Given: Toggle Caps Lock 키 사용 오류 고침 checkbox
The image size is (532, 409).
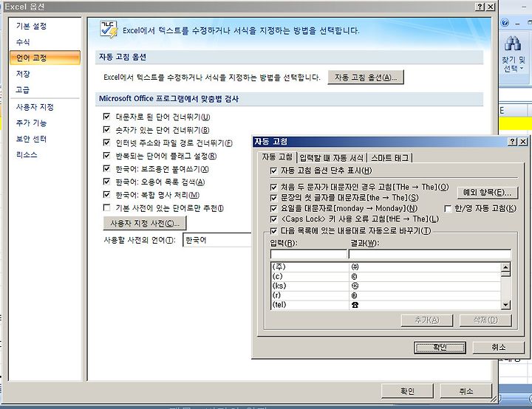Looking at the screenshot, I should tap(273, 219).
